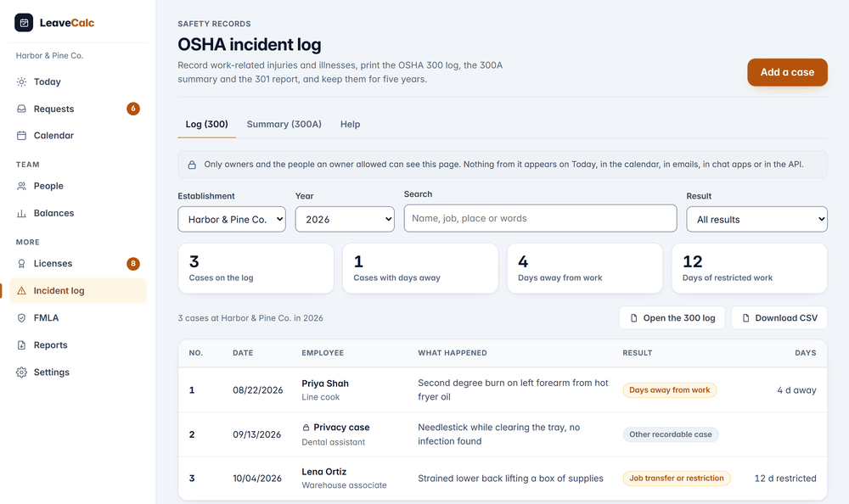849x504 pixels.
Task: Click the 4 d away value
Action: point(796,390)
